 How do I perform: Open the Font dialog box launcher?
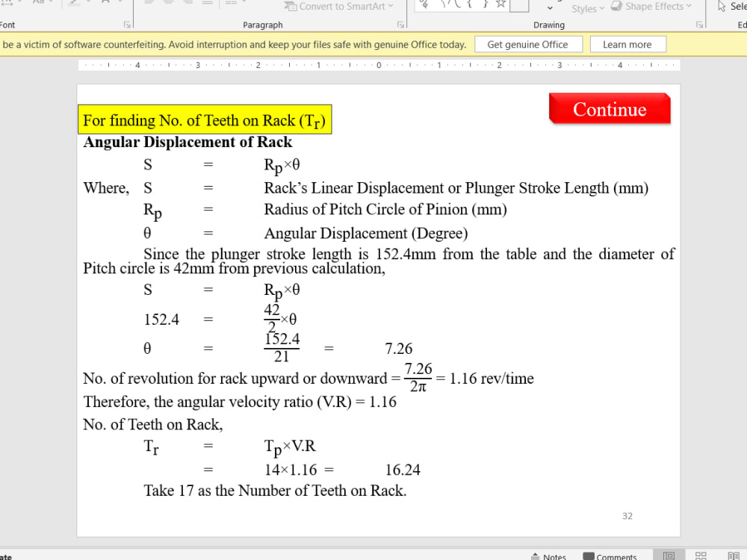(x=127, y=25)
